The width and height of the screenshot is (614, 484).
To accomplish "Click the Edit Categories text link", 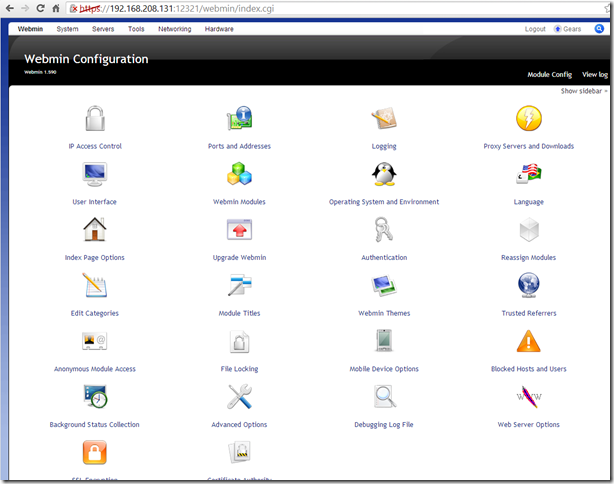I will (x=95, y=313).
